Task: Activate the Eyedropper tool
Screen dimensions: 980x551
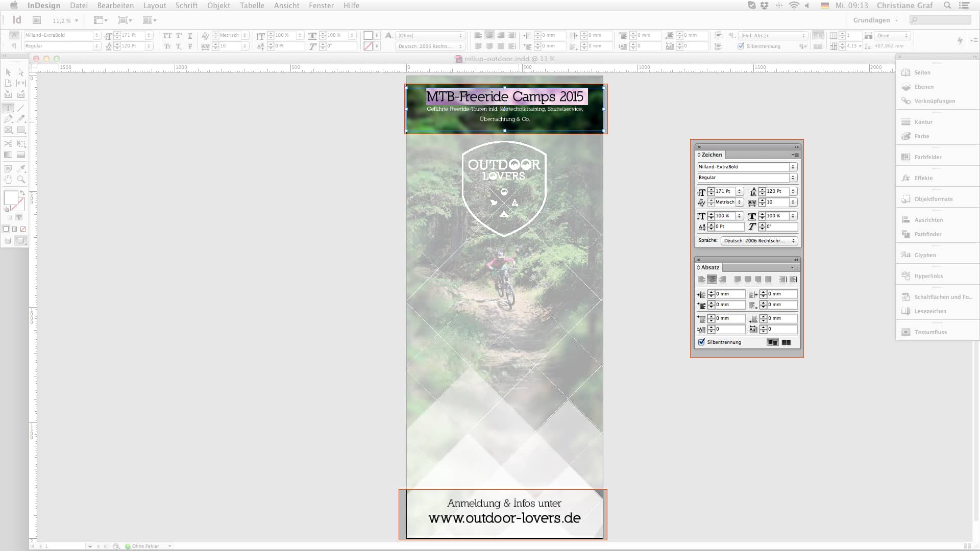Action: pyautogui.click(x=21, y=168)
